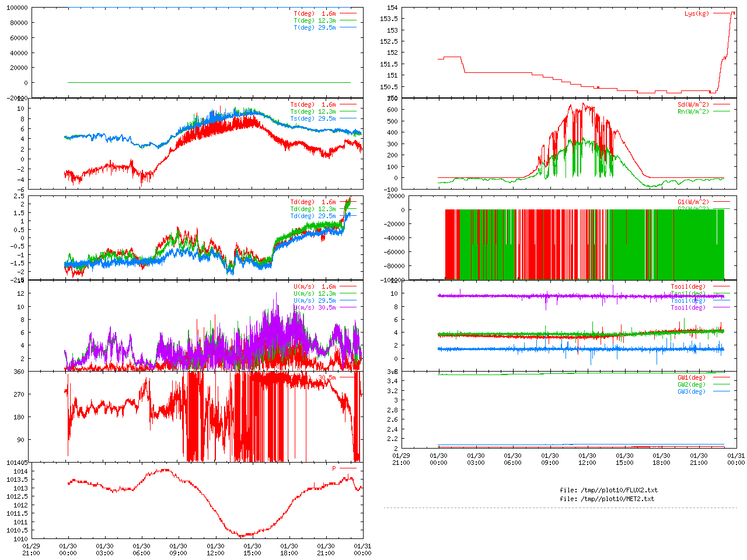Click the '1010.5' y-axis label on pressure plot

(x=18, y=531)
